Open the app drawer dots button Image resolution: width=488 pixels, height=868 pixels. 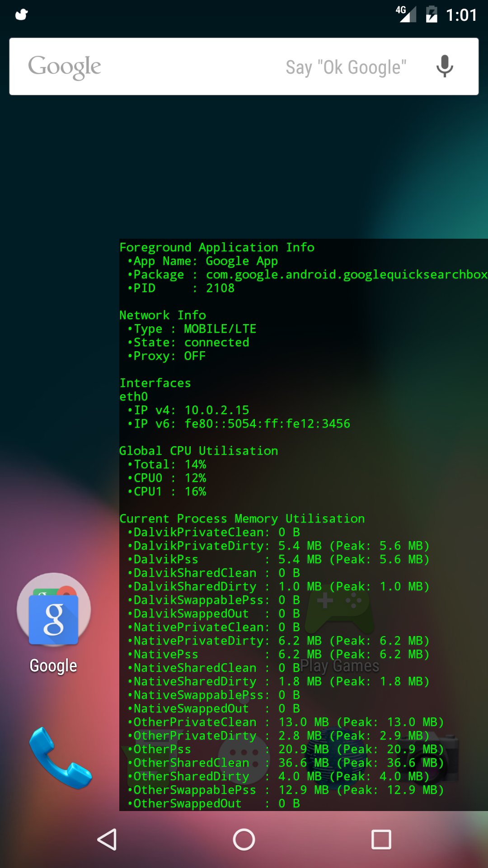244,753
